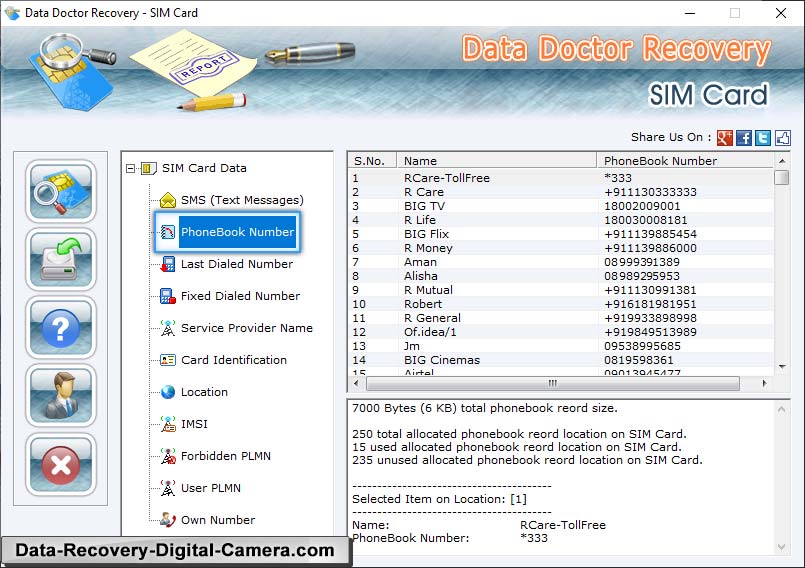Share on Twitter icon
805x568 pixels.
[x=763, y=138]
